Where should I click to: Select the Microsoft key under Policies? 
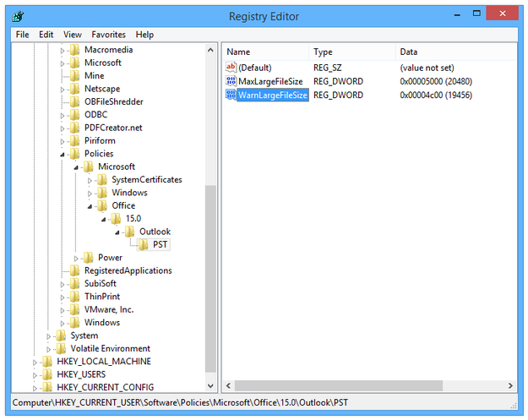[x=117, y=166]
